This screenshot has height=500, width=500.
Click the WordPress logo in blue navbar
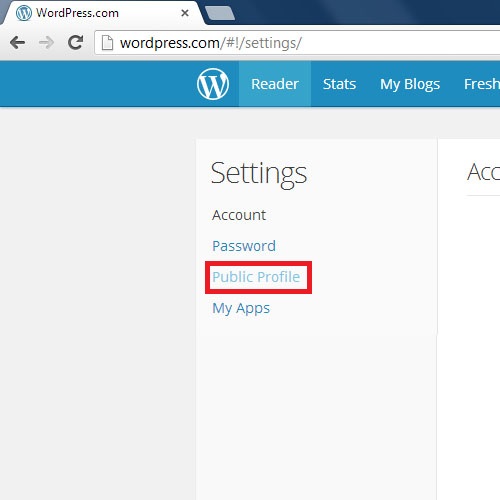point(213,84)
